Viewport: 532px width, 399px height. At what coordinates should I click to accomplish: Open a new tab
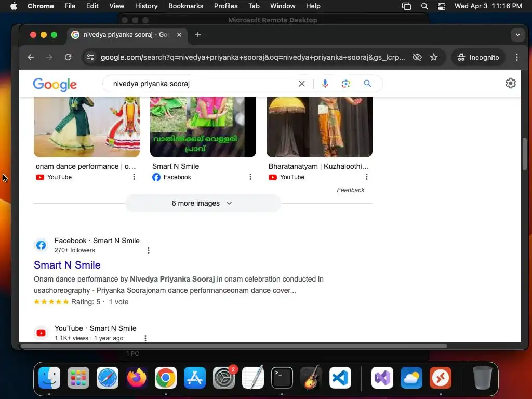click(198, 35)
